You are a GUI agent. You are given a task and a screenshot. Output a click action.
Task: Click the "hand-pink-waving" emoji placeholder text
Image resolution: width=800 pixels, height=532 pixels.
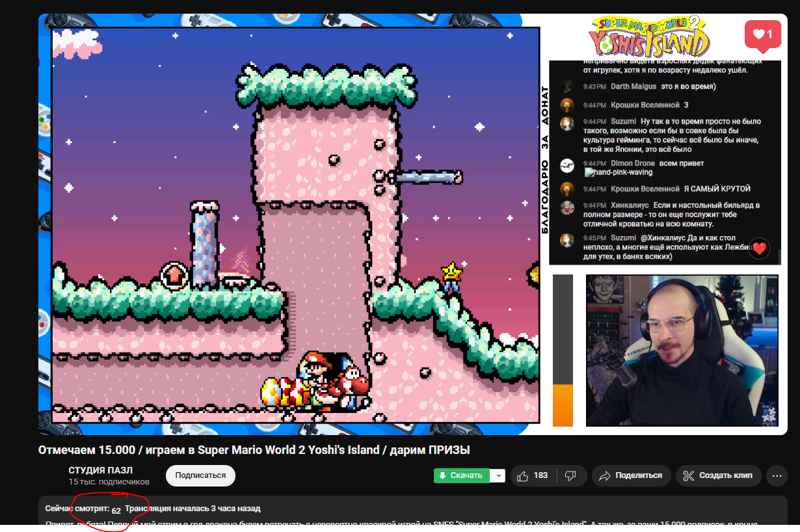pos(619,172)
